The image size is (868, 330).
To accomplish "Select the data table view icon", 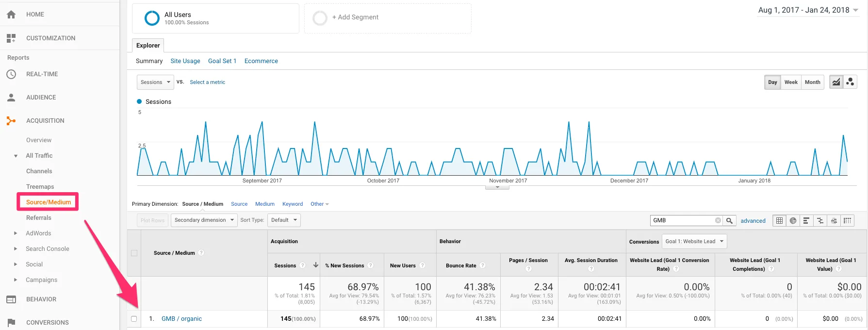I will [779, 220].
